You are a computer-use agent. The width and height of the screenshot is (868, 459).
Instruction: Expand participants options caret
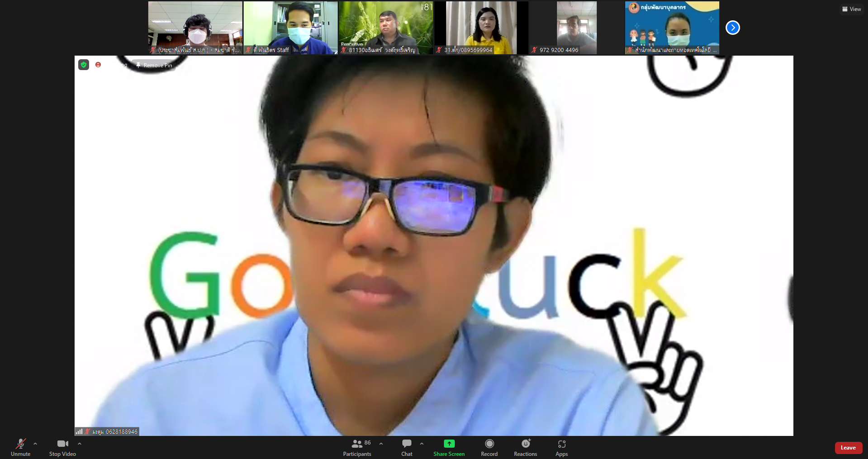click(x=381, y=444)
